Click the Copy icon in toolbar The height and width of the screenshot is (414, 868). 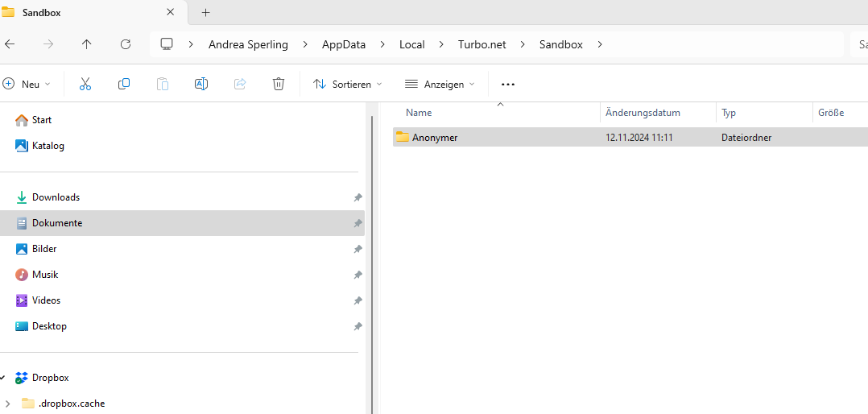click(x=124, y=84)
